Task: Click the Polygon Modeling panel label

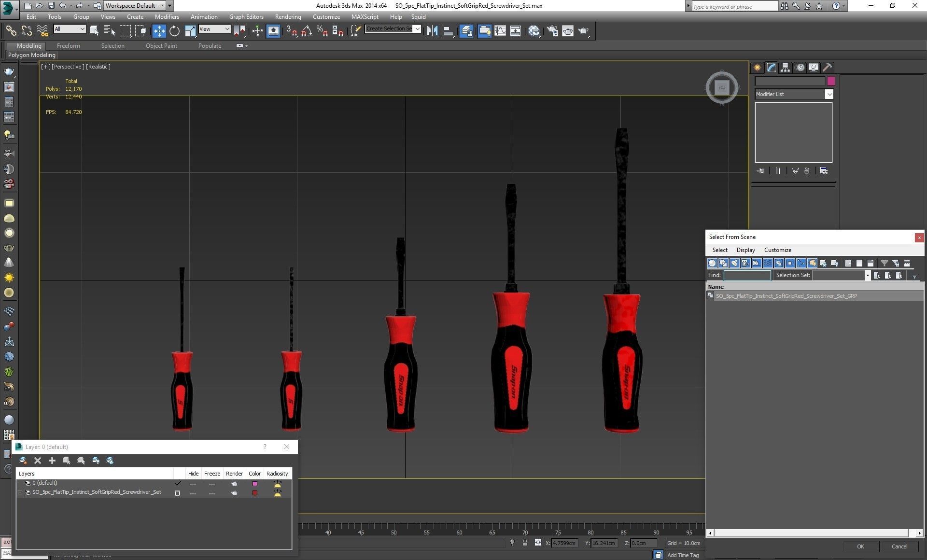Action: (31, 55)
